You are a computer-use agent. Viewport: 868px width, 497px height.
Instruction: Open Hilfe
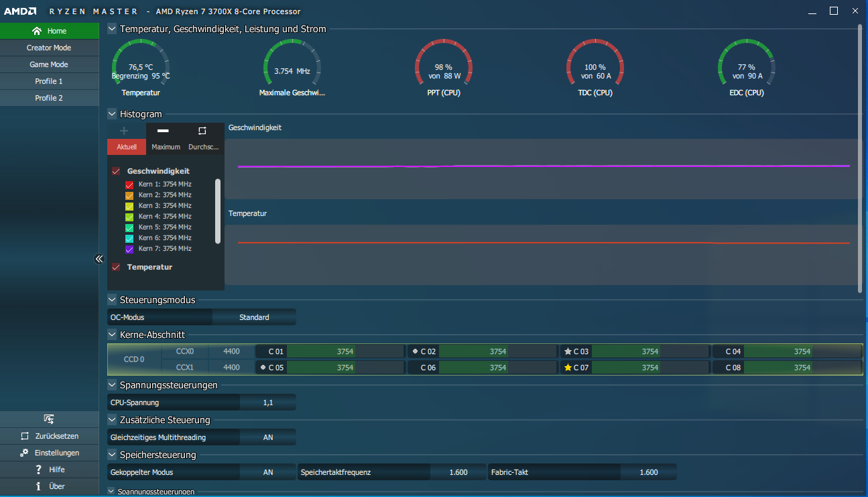pos(50,470)
